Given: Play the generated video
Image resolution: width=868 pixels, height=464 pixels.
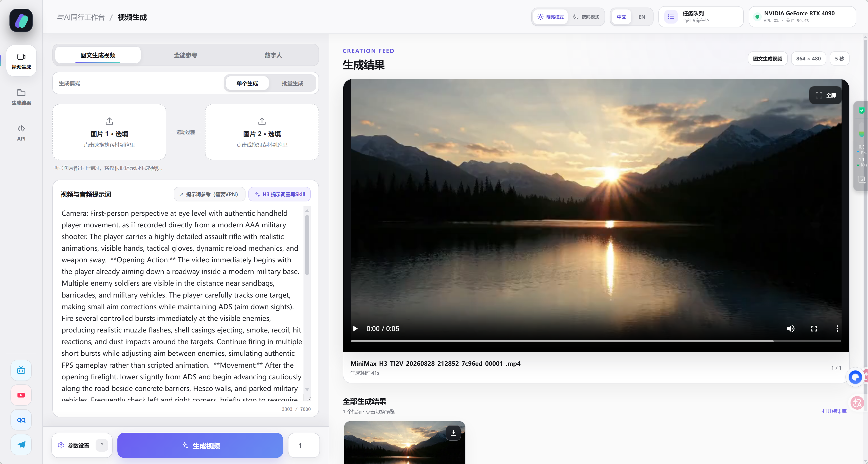Looking at the screenshot, I should point(355,329).
